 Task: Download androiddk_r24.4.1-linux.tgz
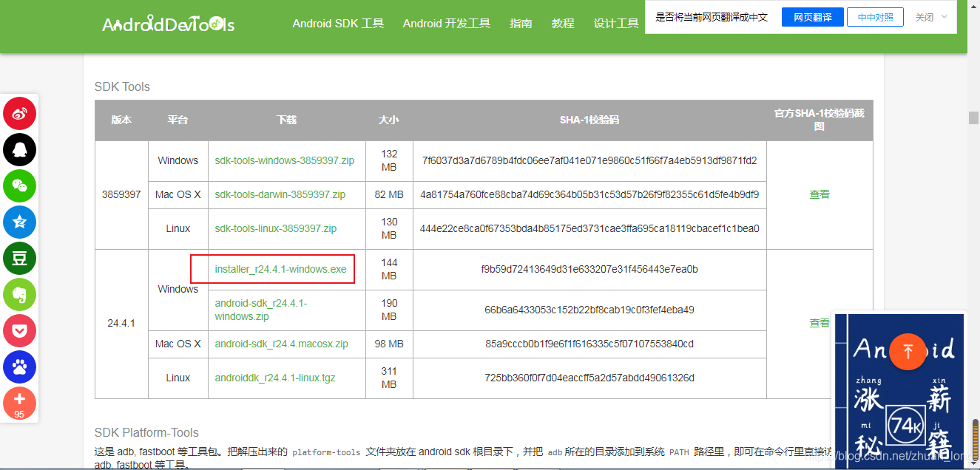[275, 378]
